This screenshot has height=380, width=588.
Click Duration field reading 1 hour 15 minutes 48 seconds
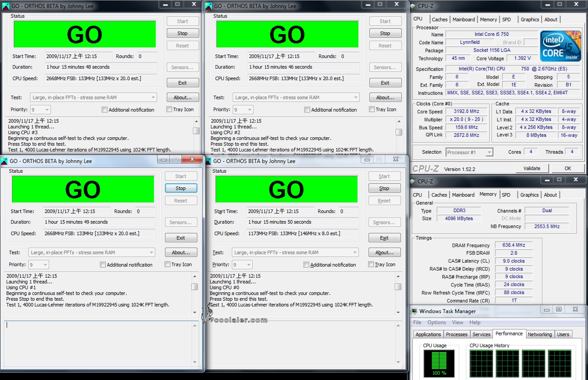coord(101,67)
